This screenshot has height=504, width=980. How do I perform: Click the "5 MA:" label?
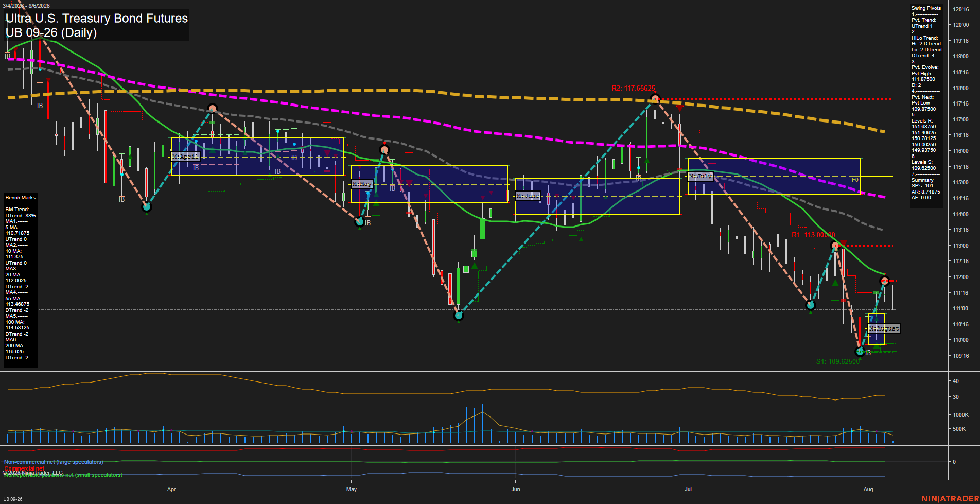click(12, 228)
